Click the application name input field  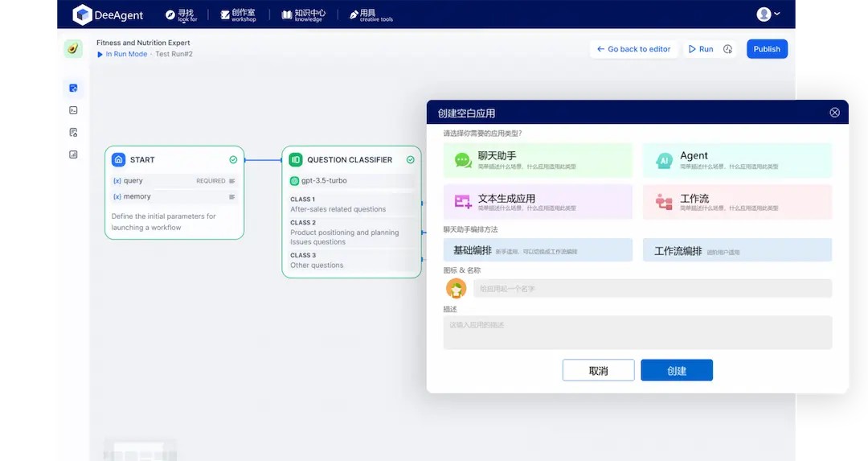click(x=652, y=289)
